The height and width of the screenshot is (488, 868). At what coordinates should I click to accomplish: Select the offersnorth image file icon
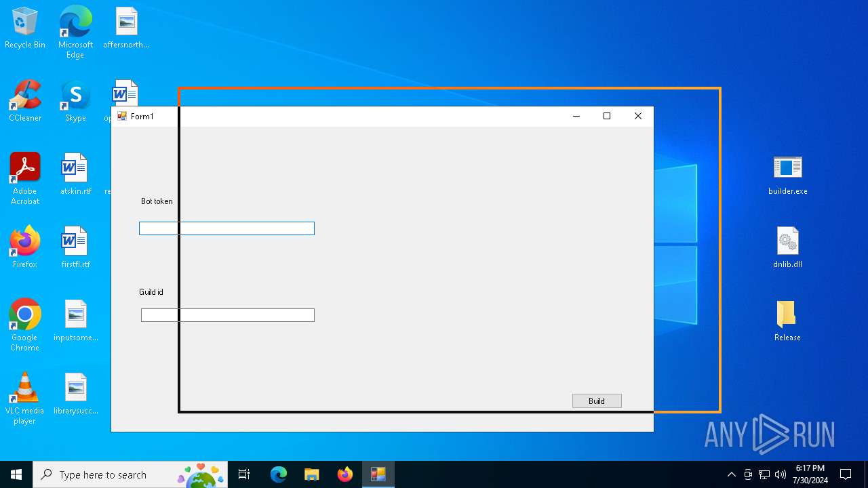[x=126, y=28]
